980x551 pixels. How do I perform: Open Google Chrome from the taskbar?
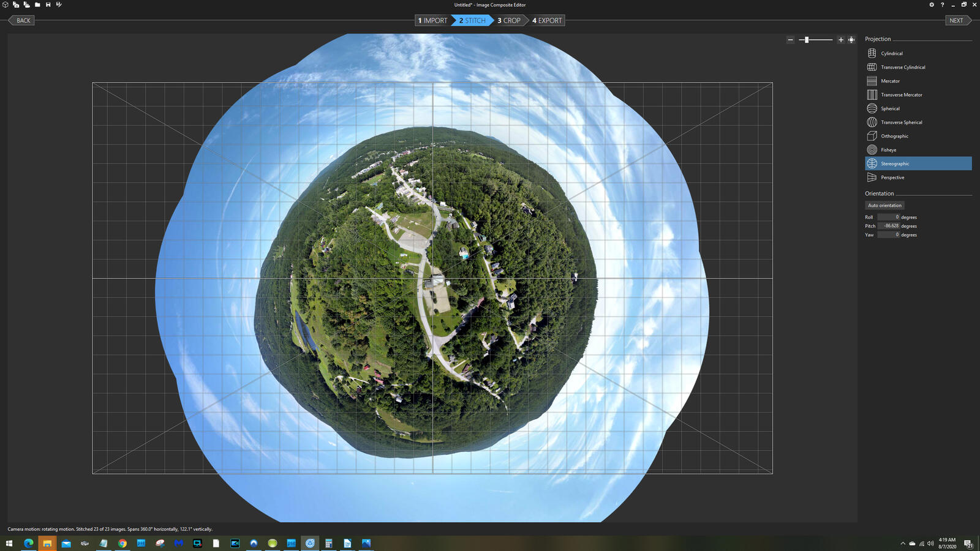pos(123,543)
